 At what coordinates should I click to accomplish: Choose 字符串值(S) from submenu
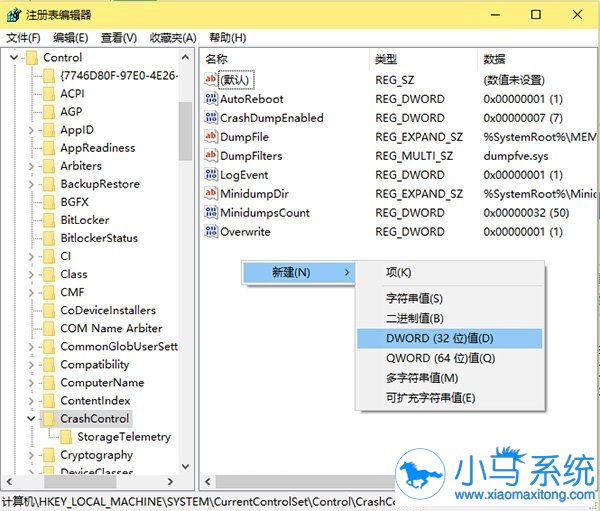click(450, 298)
